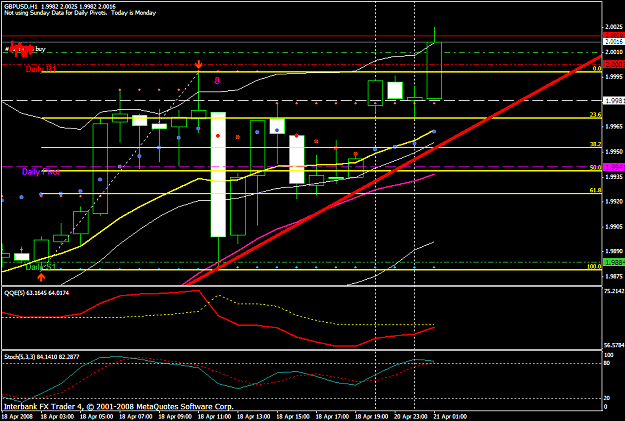Click the 1.9950 price scale label
This screenshot has height=421, width=625.
click(614, 151)
